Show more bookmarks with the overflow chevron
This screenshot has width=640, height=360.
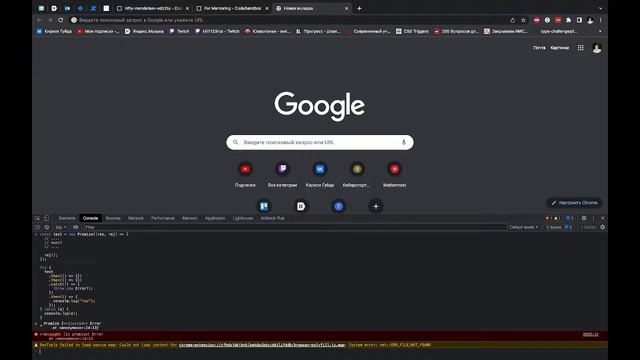click(x=600, y=31)
